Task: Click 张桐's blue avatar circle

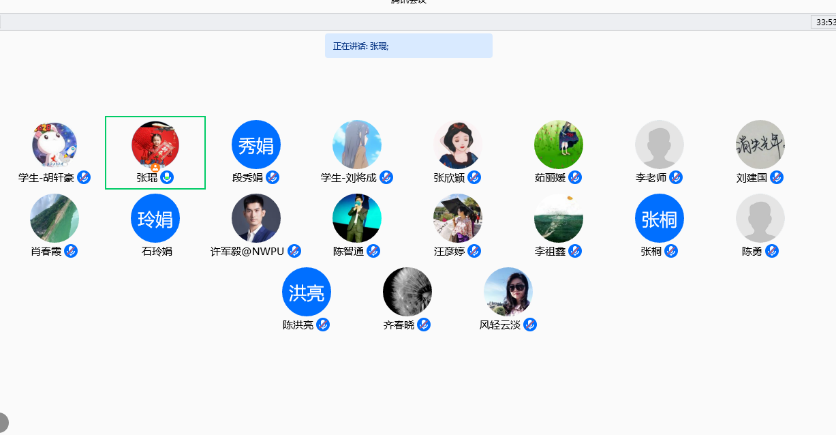Action: pos(659,218)
